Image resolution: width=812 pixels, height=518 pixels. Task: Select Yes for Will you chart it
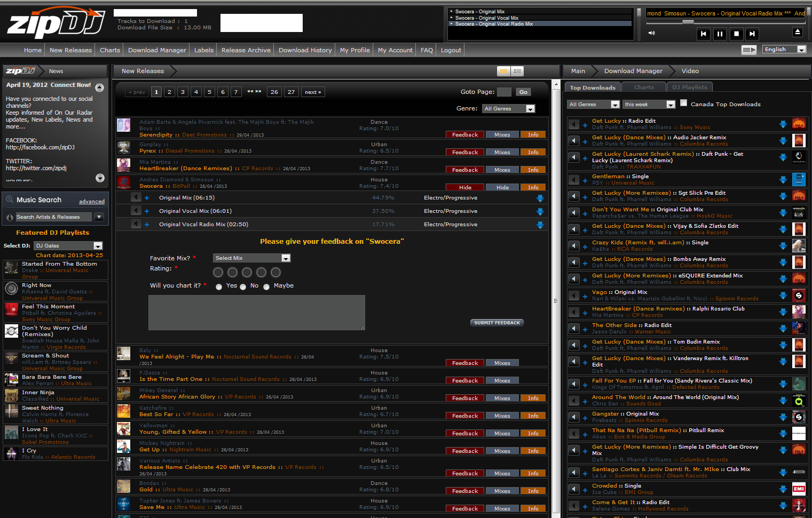tap(219, 287)
